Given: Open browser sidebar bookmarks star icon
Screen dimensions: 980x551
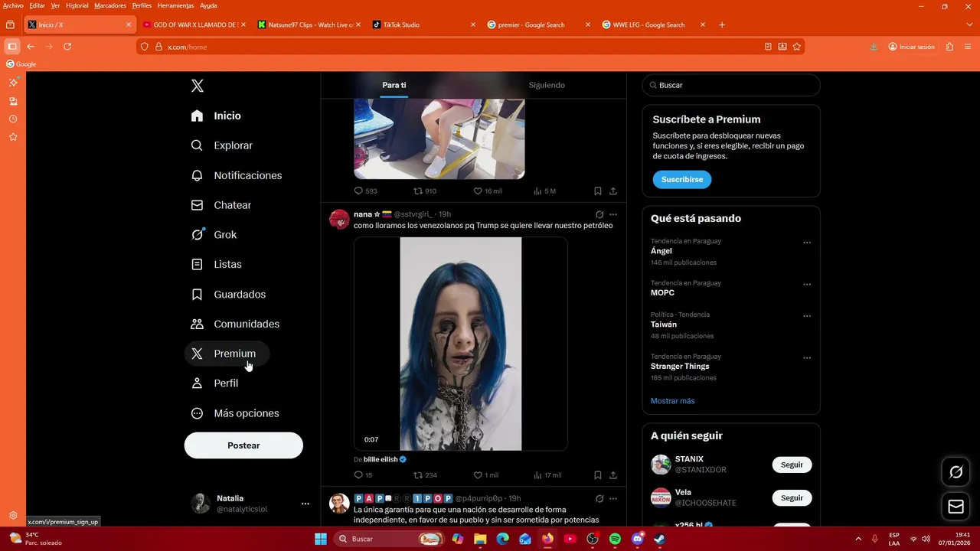Looking at the screenshot, I should 13,137.
